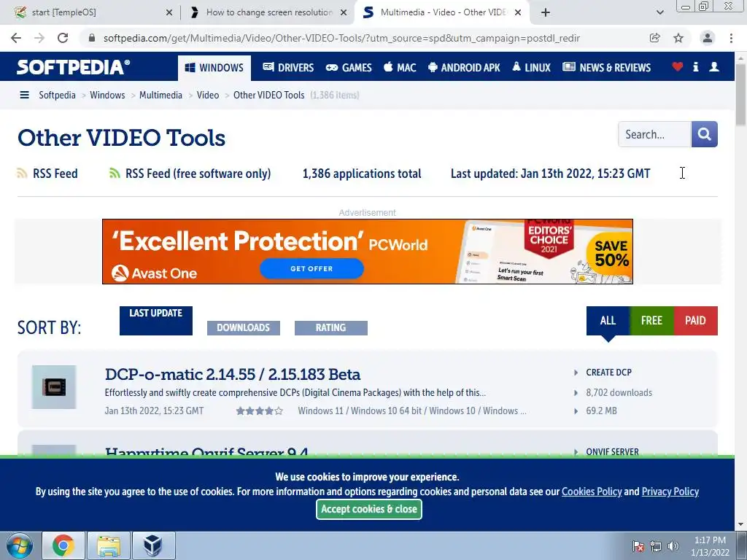Click the taskbar clock showing 1:17 PM
The image size is (747, 560).
710,546
